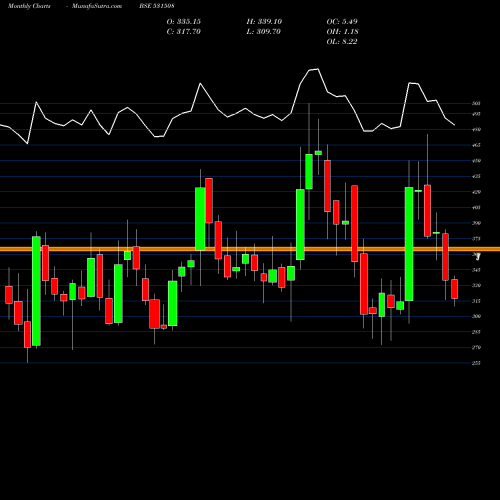Click the 375 price axis label
Image resolution: width=500 pixels, height=500 pixels.
tap(476, 239)
